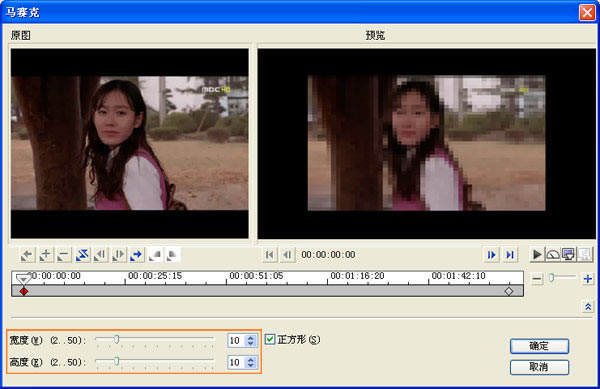Zoom in timeline with plus button
600x389 pixels.
pos(588,279)
